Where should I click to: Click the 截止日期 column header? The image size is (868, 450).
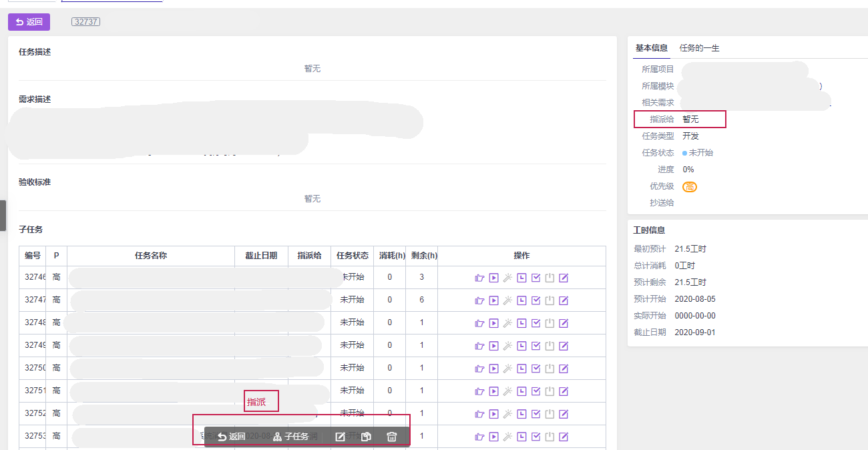(x=261, y=256)
